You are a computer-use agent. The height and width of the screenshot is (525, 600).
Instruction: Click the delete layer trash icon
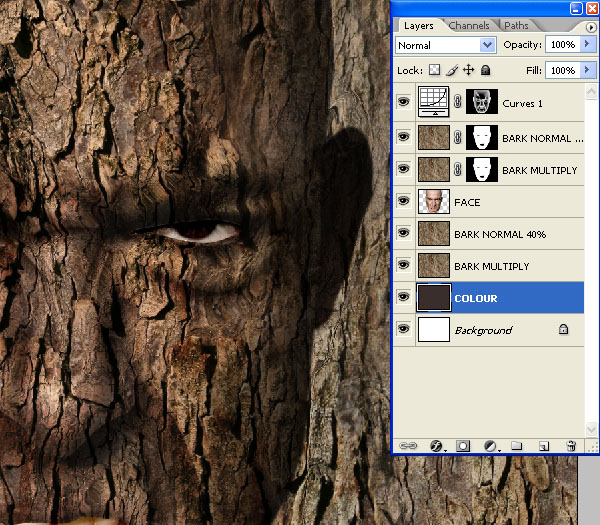click(571, 445)
